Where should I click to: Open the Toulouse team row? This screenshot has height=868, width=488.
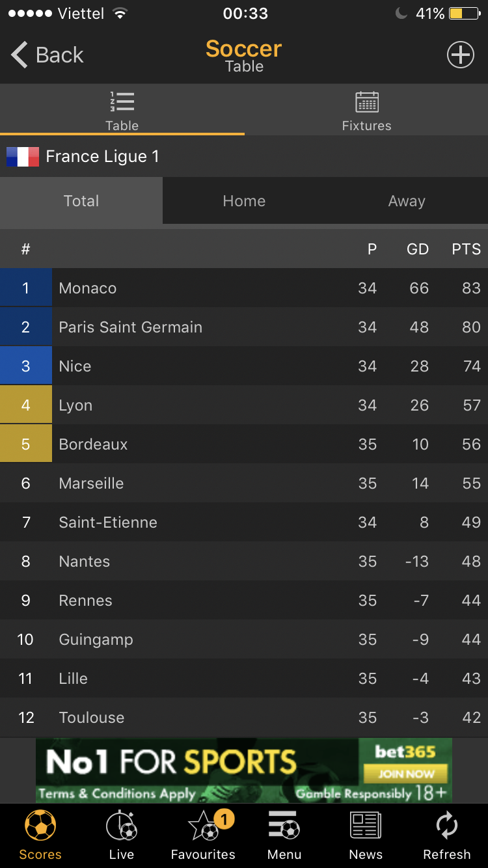click(244, 718)
